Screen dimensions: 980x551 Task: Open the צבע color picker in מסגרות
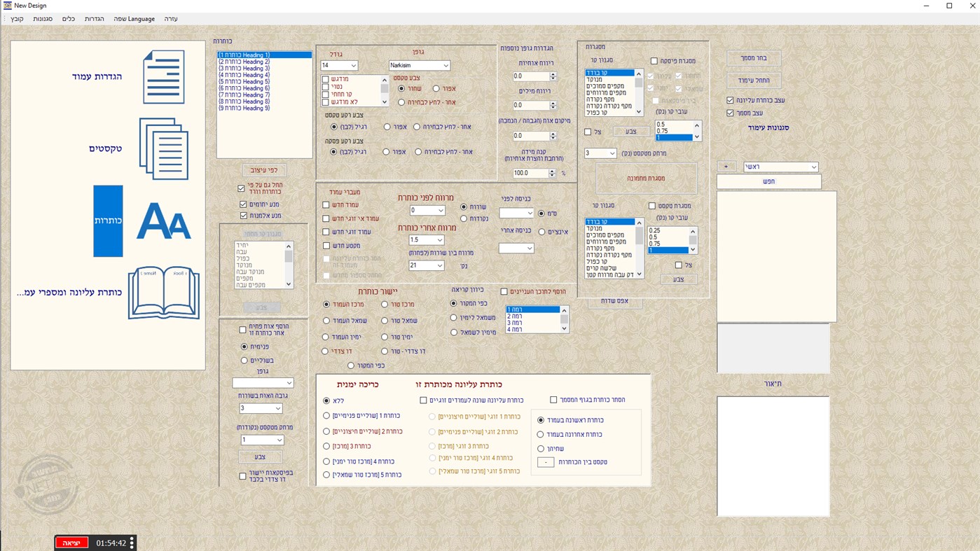630,131
